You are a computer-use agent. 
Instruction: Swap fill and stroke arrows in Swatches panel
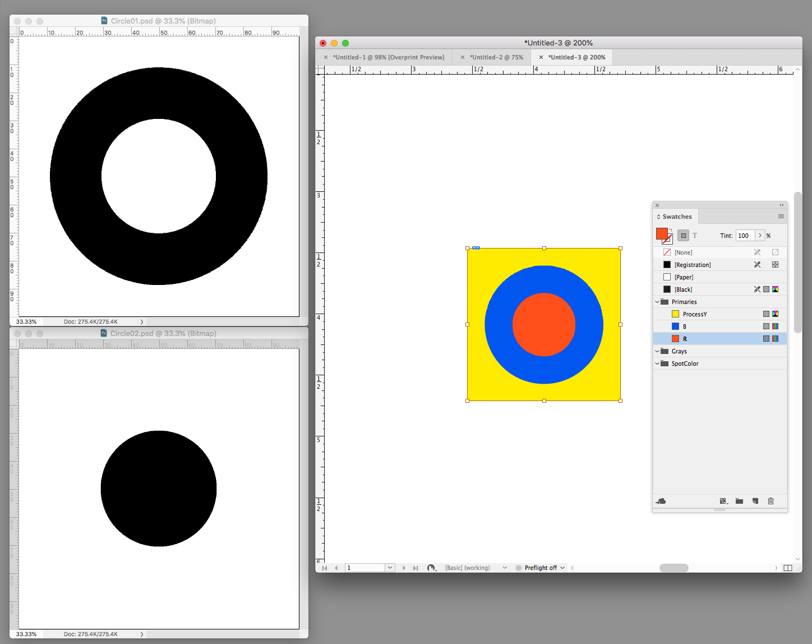671,230
